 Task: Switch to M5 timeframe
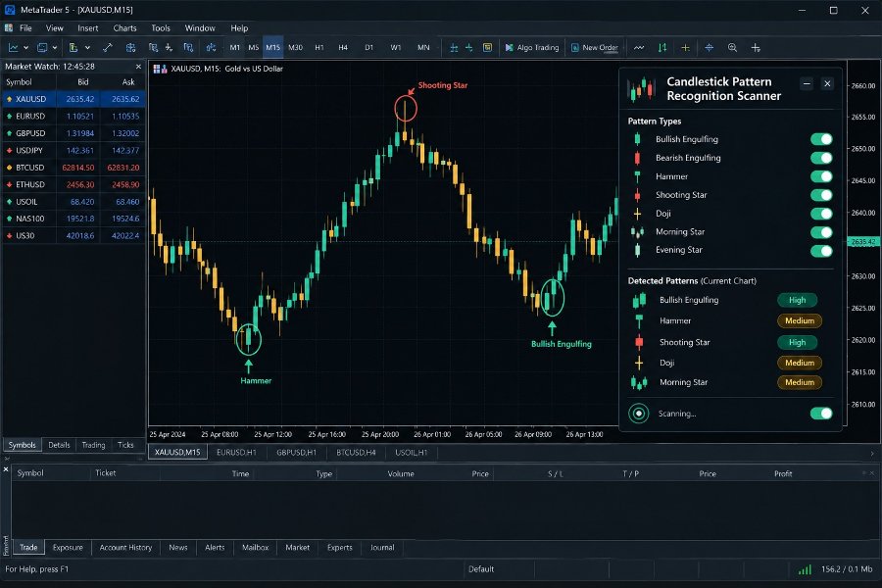pos(253,48)
